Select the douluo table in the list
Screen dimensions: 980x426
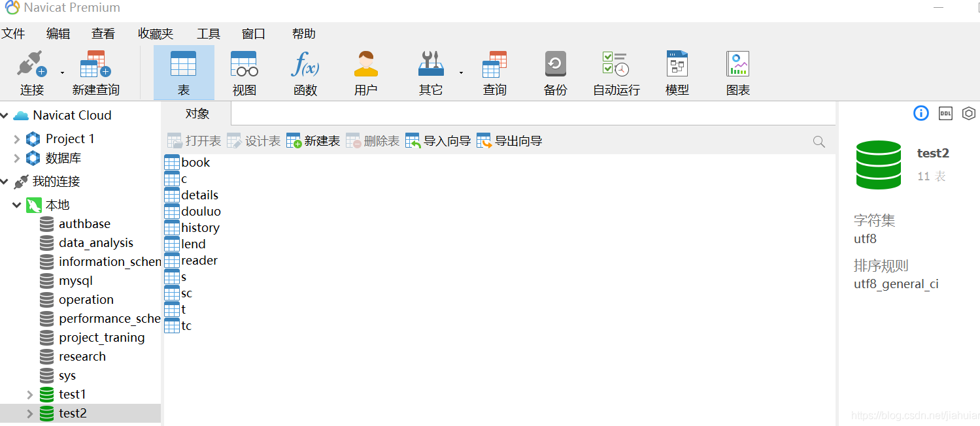[x=199, y=210]
